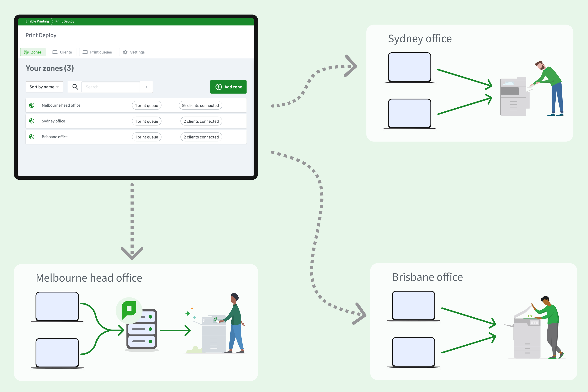Go to the Settings tab
The width and height of the screenshot is (588, 392).
point(134,52)
